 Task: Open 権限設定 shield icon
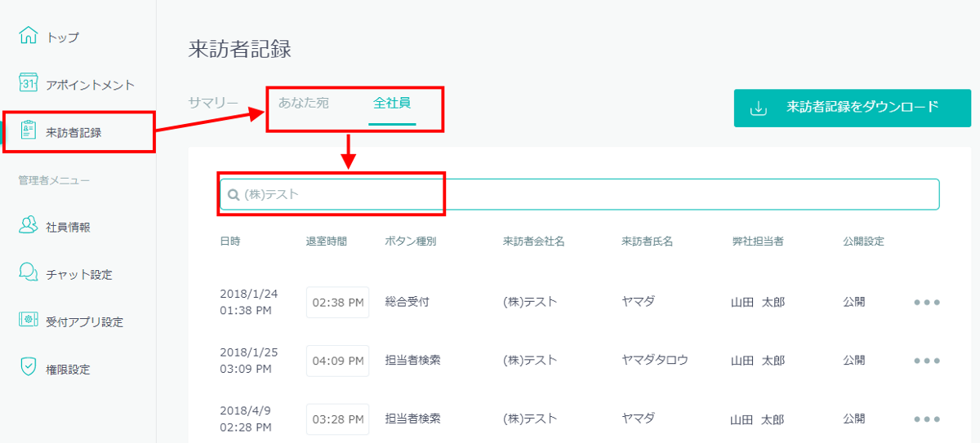29,367
